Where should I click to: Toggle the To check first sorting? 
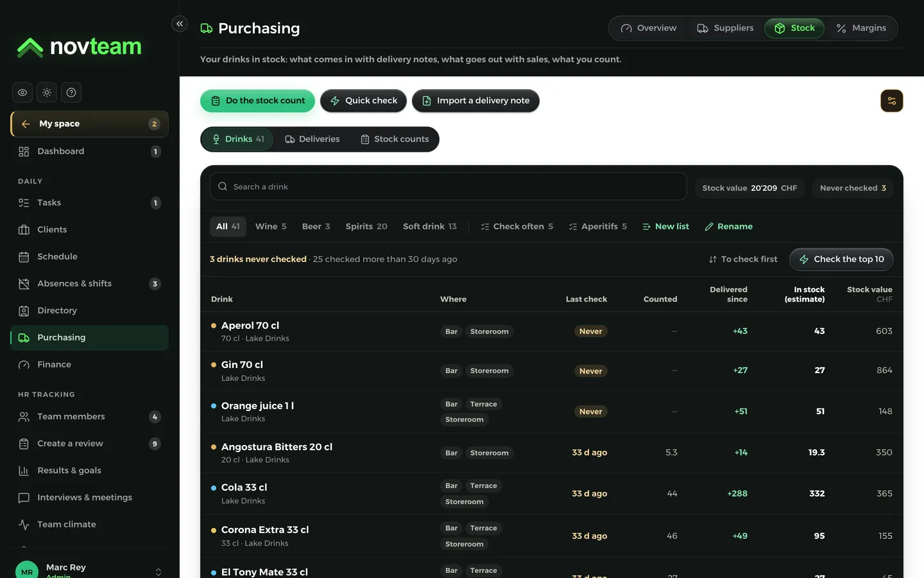pos(743,259)
